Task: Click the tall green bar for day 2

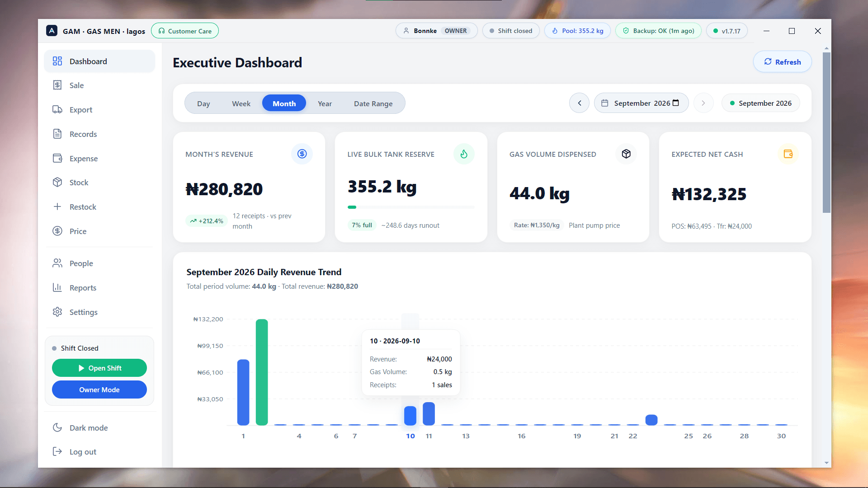Action: (262, 372)
